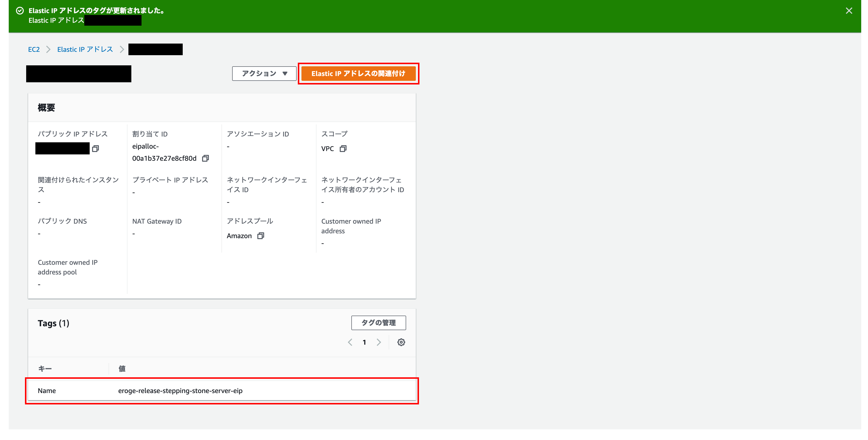This screenshot has height=440, width=868.
Task: Navigate to EC2 breadcrumb link
Action: 34,49
